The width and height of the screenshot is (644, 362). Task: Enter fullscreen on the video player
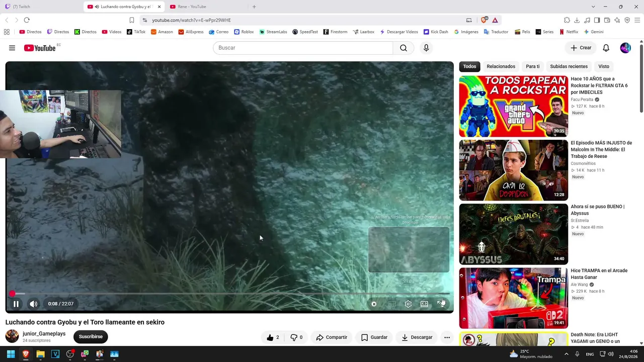441,304
